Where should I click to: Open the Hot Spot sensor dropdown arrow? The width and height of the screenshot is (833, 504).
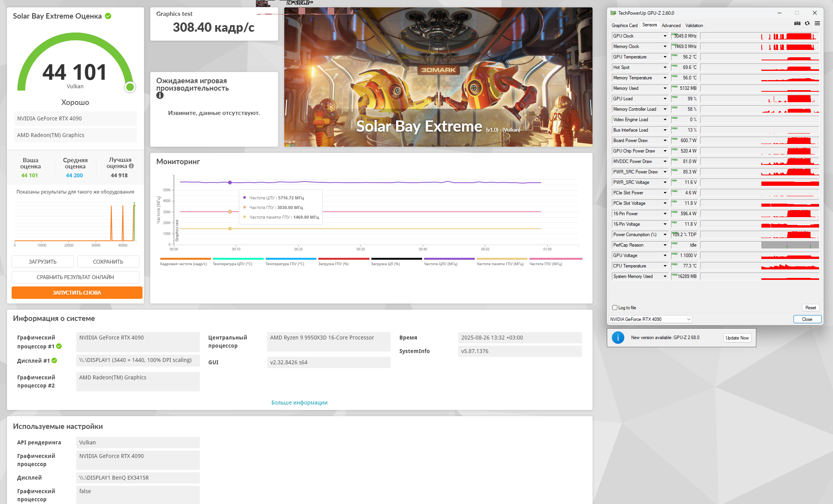(665, 67)
